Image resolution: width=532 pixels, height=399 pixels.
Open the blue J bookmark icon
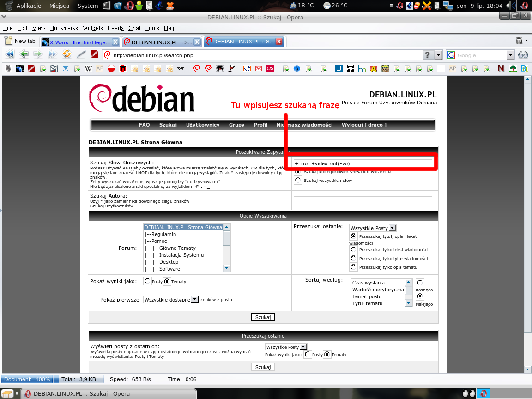[339, 68]
